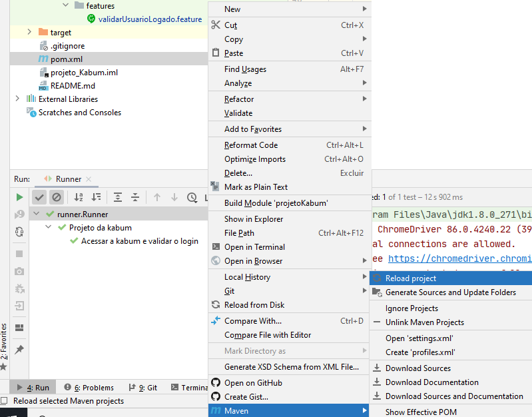The width and height of the screenshot is (532, 417).
Task: Click Generate Sources and Update Folders
Action: tap(451, 292)
